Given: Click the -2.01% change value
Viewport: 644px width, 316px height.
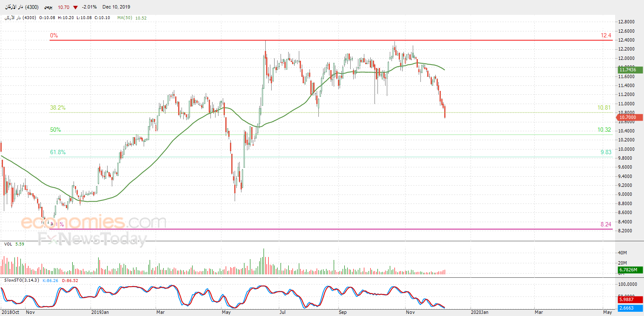Looking at the screenshot, I should [x=89, y=7].
